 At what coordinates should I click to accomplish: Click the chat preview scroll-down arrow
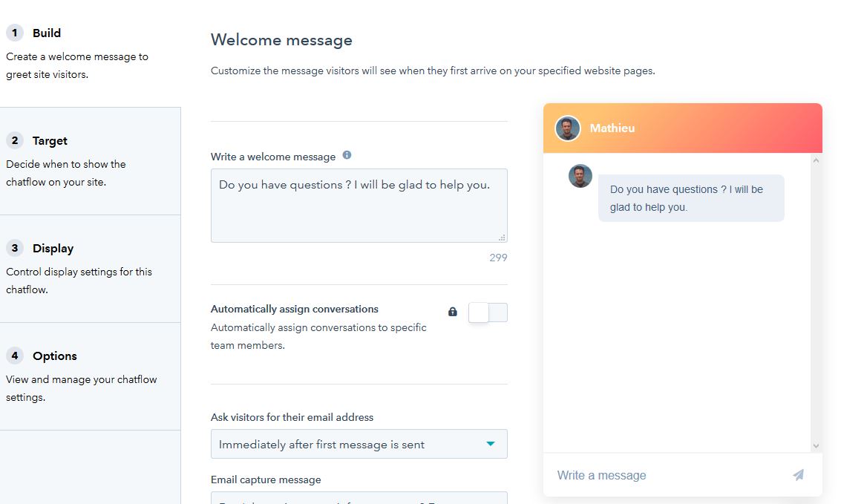coord(816,445)
